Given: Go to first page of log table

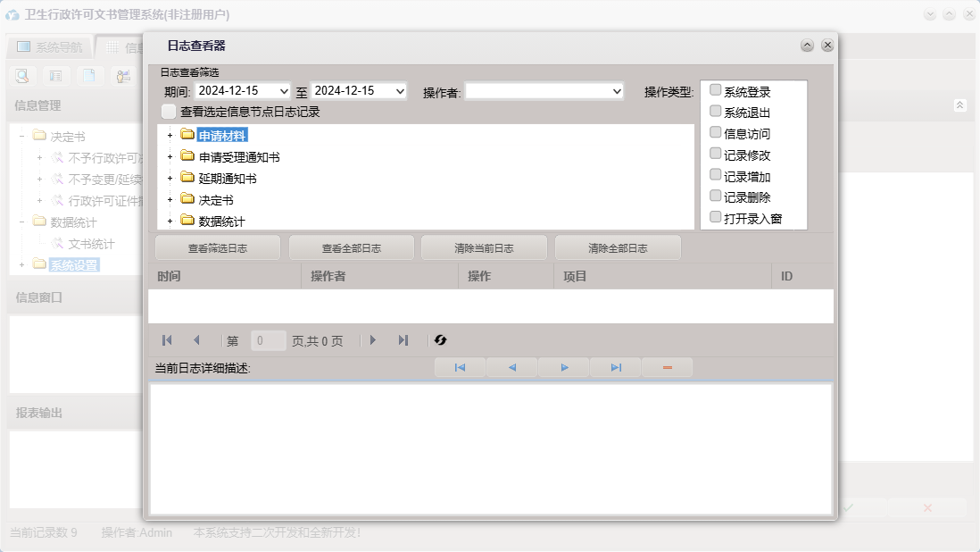Looking at the screenshot, I should [x=167, y=340].
